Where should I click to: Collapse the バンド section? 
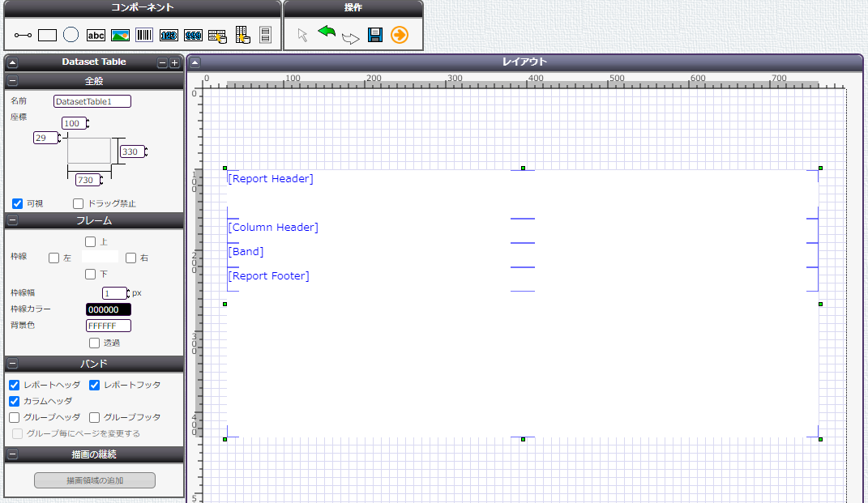point(13,364)
